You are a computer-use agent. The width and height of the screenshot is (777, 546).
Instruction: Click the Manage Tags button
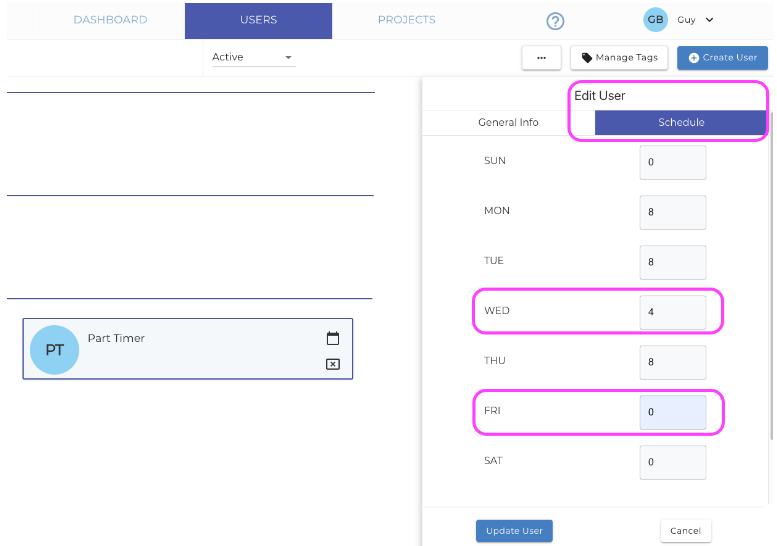pos(619,58)
